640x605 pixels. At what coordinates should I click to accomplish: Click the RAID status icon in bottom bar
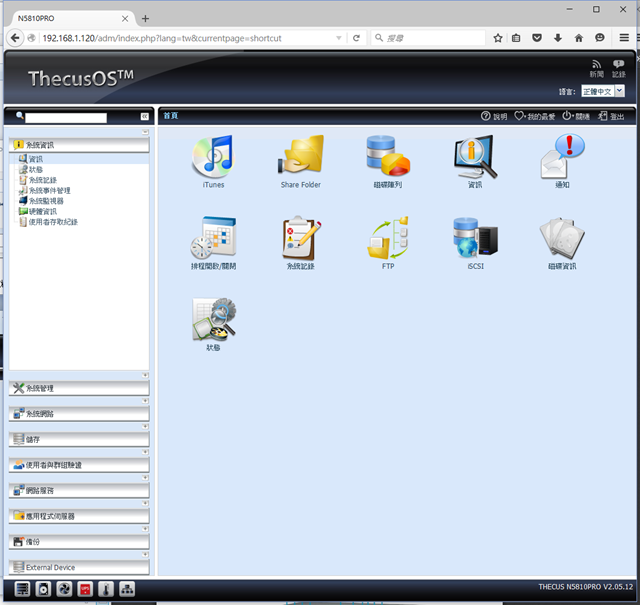pos(22,589)
